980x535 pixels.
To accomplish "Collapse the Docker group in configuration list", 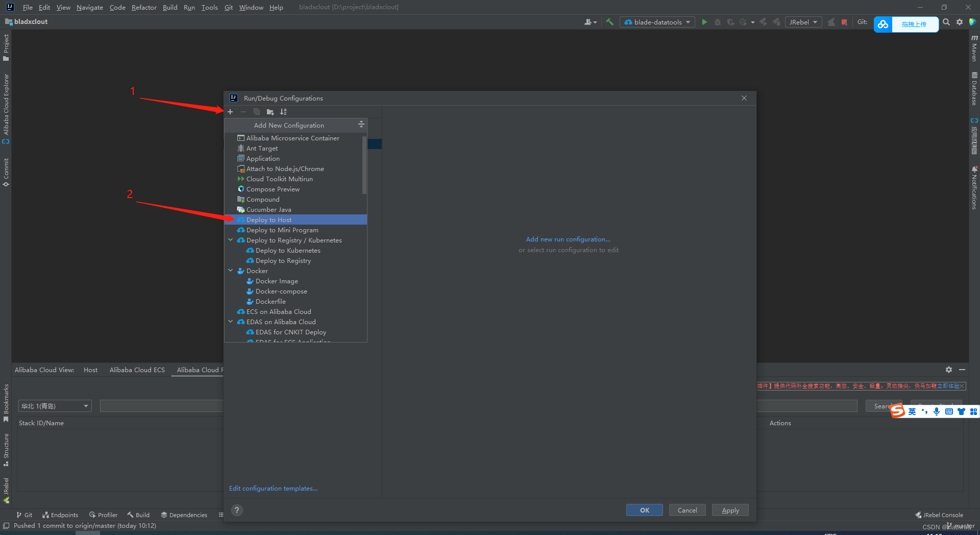I will coord(230,271).
